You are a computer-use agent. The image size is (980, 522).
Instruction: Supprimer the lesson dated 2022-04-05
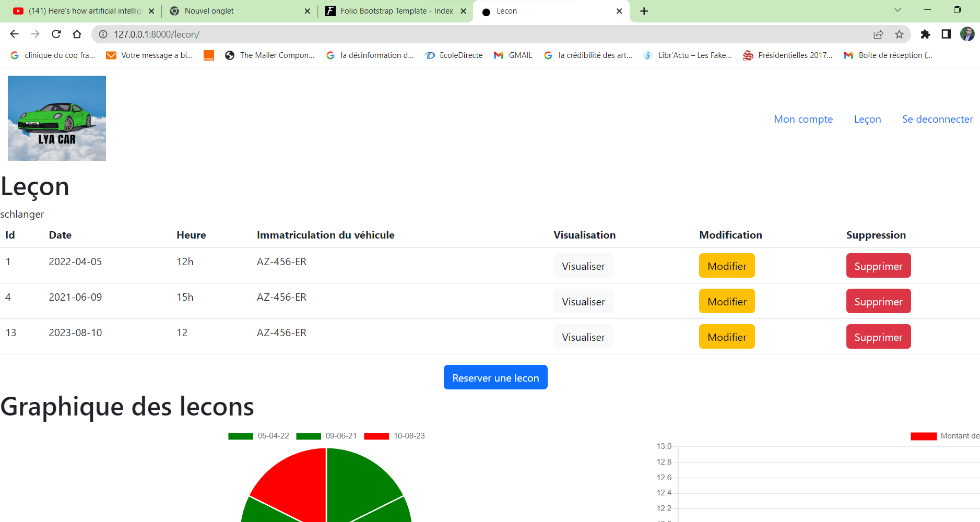(x=878, y=265)
